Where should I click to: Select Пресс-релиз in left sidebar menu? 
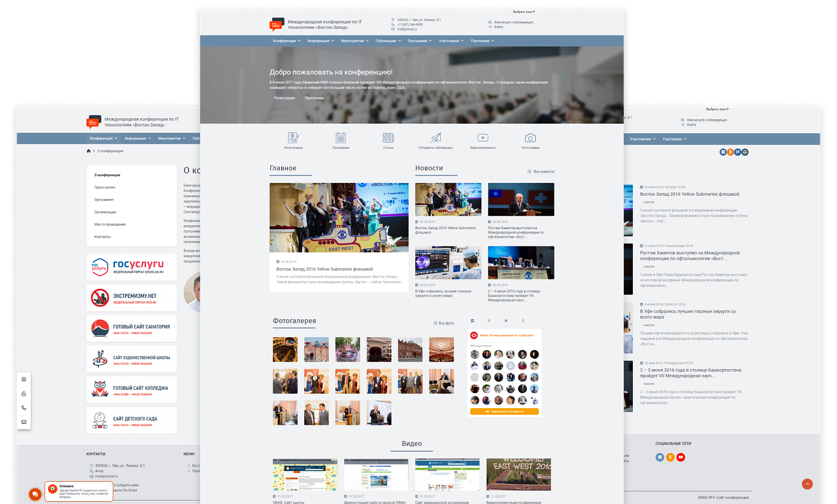pyautogui.click(x=105, y=187)
